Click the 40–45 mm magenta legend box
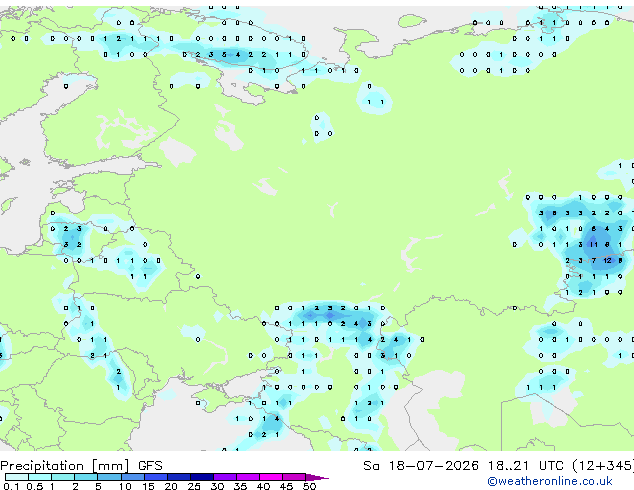Viewport: 634px width, 490px height. 271,477
